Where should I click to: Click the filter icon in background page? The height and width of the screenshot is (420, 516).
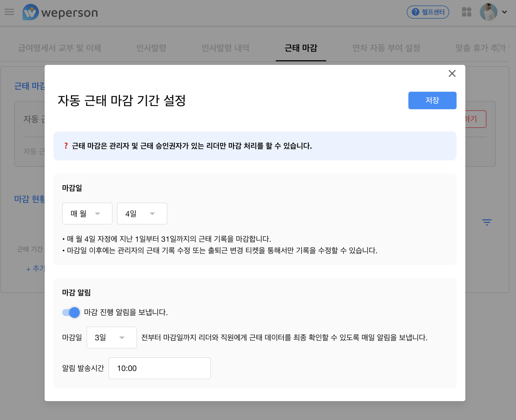pos(487,222)
